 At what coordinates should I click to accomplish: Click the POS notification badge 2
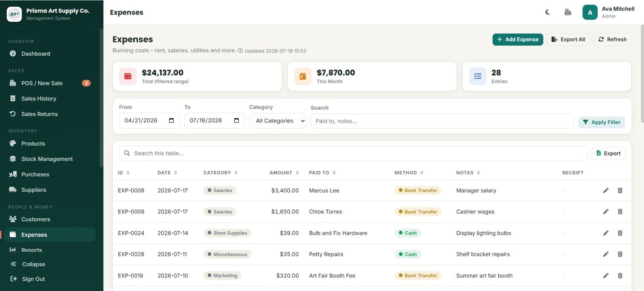tap(86, 83)
